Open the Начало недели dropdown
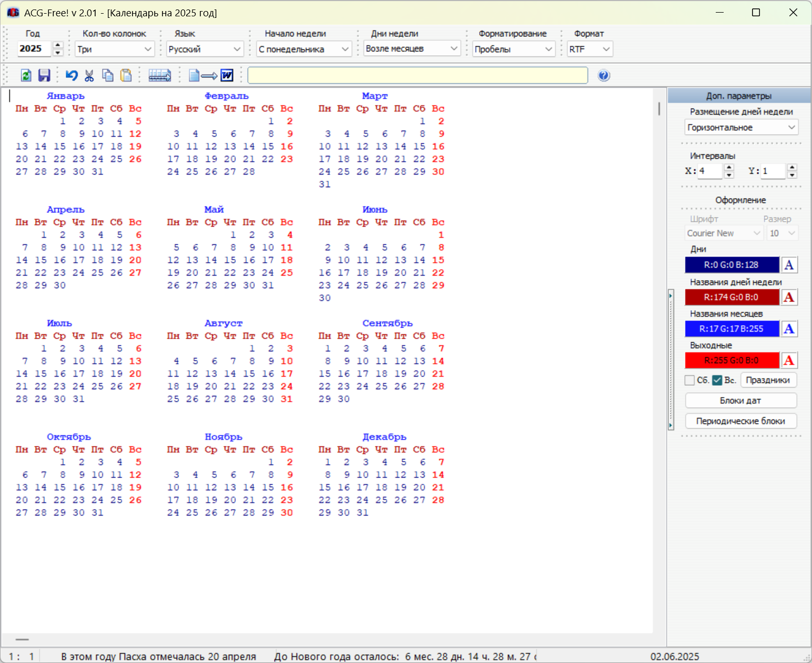This screenshot has height=663, width=812. (304, 49)
